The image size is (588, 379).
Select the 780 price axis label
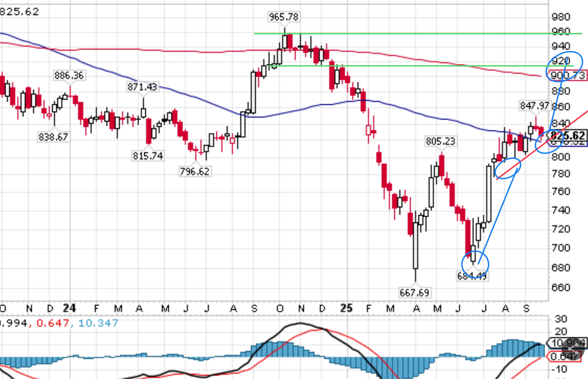pyautogui.click(x=561, y=173)
